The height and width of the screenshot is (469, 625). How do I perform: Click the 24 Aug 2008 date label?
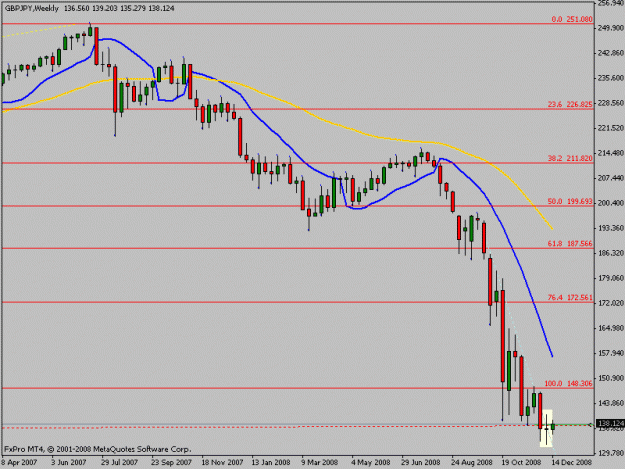click(x=471, y=463)
